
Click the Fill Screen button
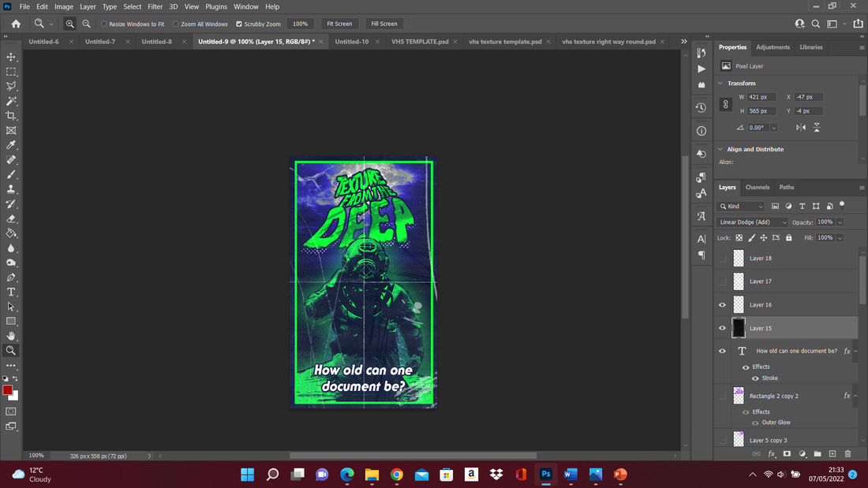pyautogui.click(x=384, y=24)
